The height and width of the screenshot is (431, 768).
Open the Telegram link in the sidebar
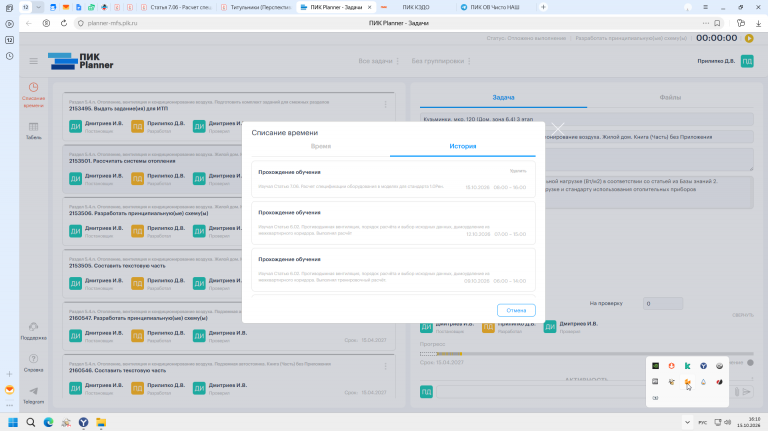pyautogui.click(x=33, y=395)
